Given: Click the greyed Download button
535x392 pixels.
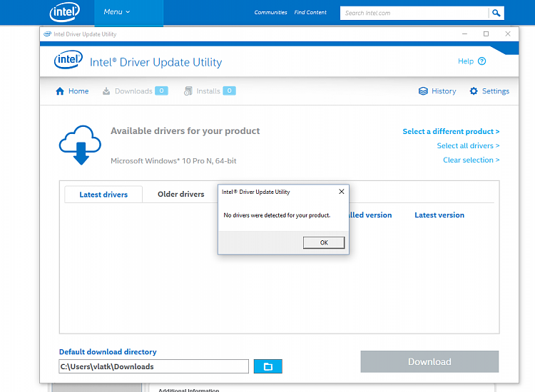Looking at the screenshot, I should tap(429, 361).
